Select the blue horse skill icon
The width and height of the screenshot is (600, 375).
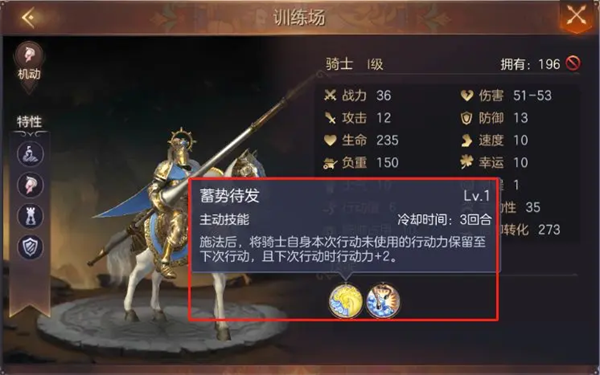pyautogui.click(x=383, y=301)
